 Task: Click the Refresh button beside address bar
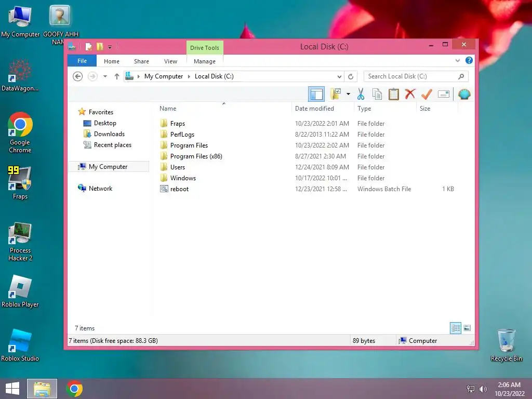(x=351, y=77)
